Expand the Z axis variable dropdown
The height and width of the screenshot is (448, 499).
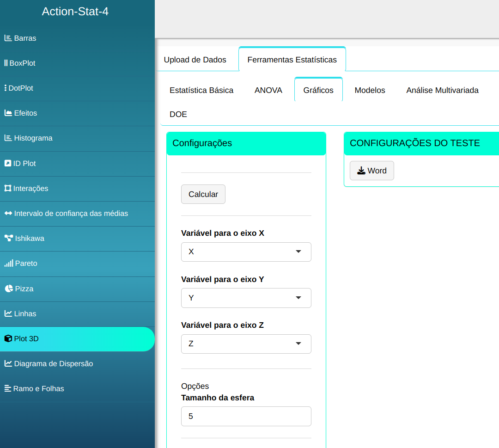coord(246,344)
